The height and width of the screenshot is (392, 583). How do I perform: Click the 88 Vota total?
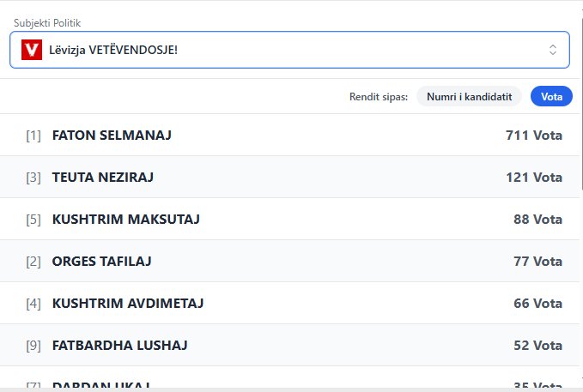(x=537, y=220)
